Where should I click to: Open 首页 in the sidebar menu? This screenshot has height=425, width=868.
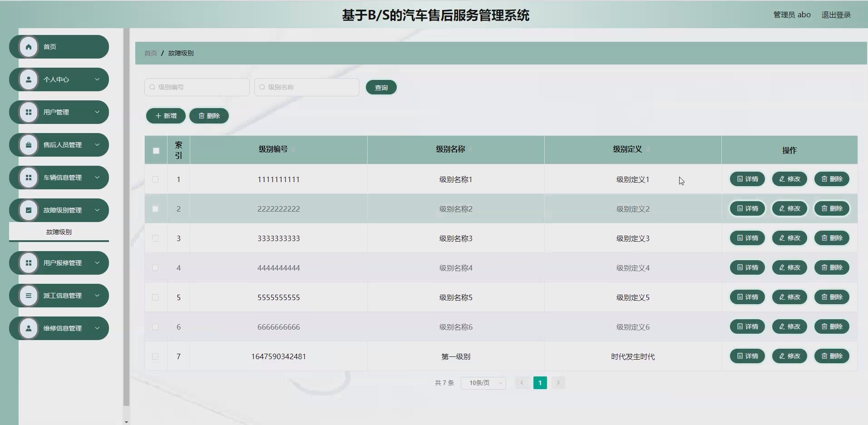(59, 47)
